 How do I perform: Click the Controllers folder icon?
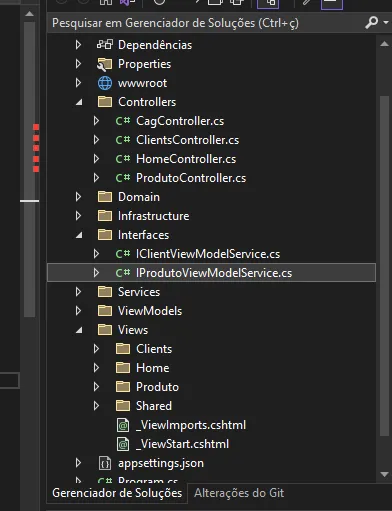[x=105, y=102]
